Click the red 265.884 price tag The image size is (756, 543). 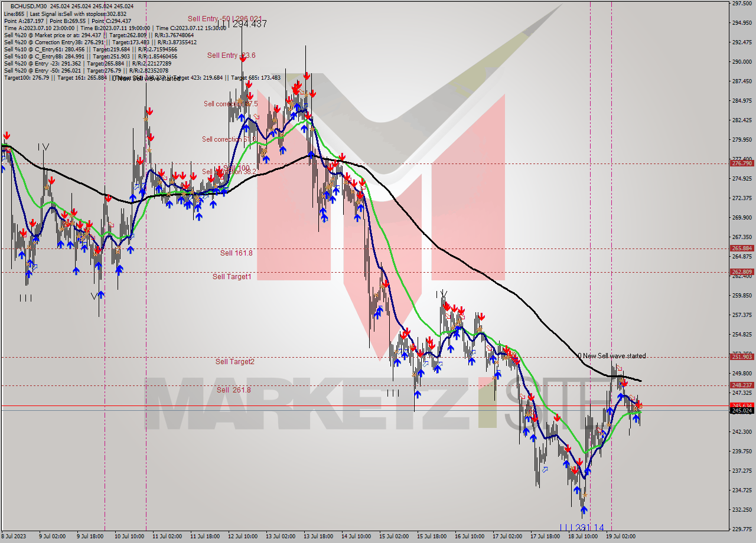742,248
